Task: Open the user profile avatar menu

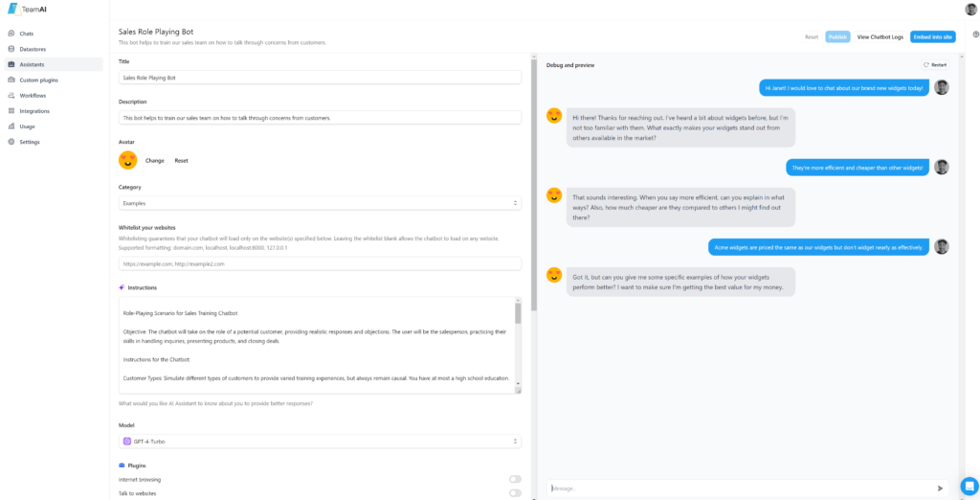Action: (970, 9)
